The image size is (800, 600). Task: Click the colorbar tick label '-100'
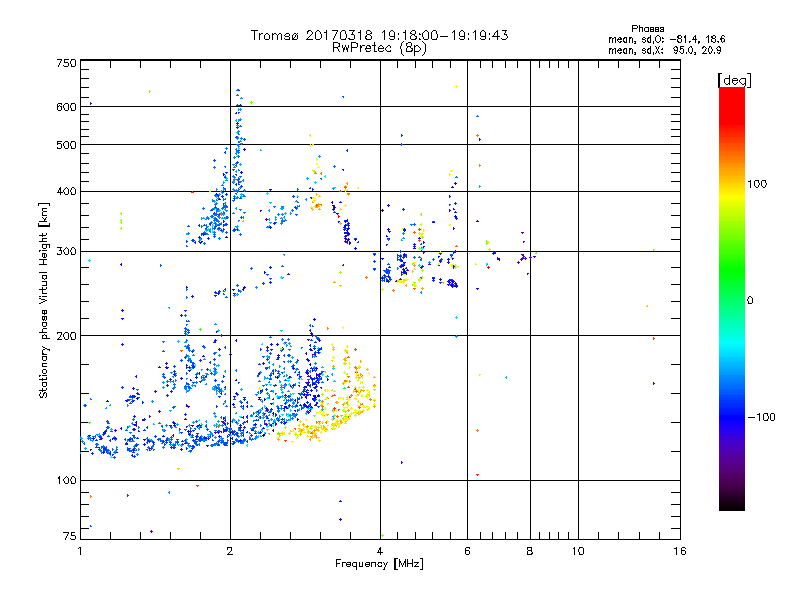(761, 417)
